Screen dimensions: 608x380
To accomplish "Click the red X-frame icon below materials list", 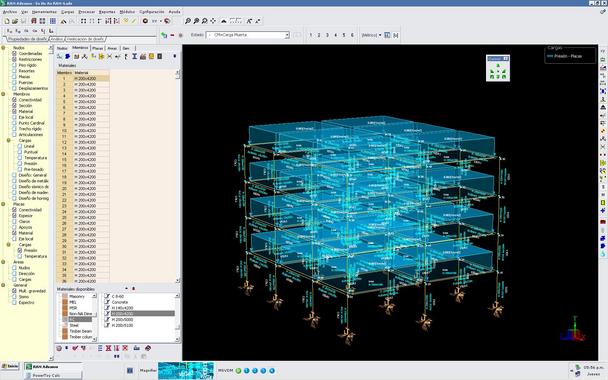I will point(109,348).
